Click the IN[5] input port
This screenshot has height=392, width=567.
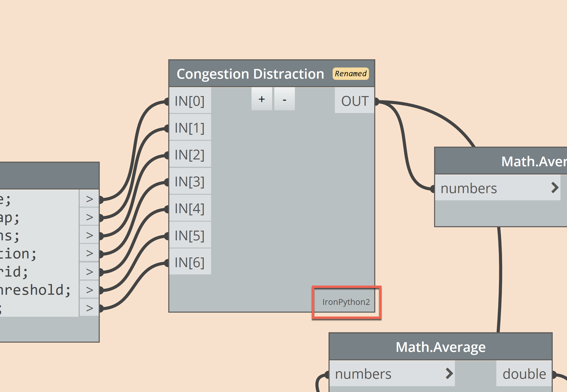tap(190, 236)
